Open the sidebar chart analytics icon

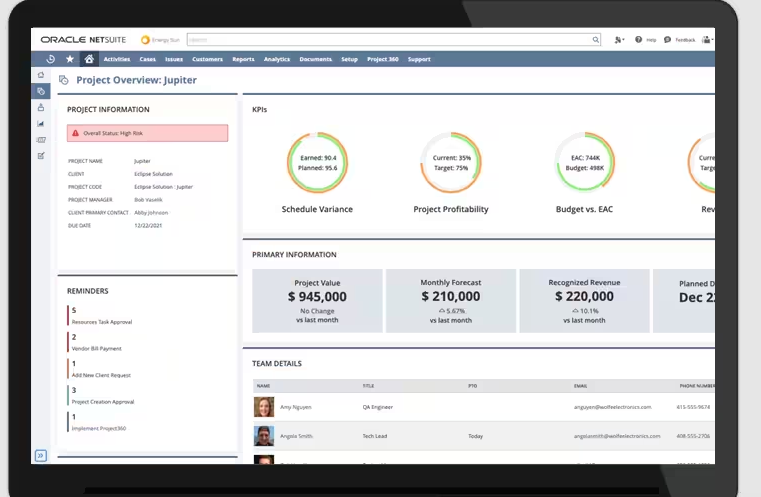coord(41,124)
